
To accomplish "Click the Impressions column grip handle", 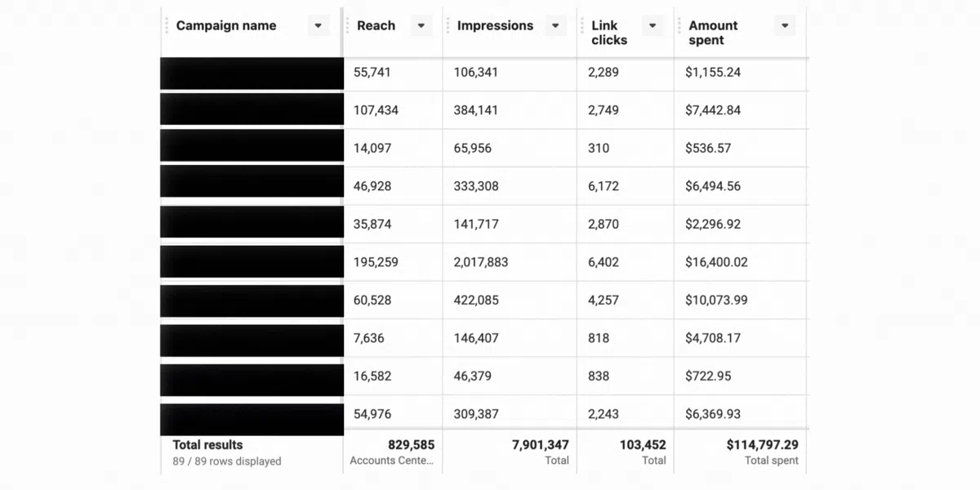I will pos(448,25).
